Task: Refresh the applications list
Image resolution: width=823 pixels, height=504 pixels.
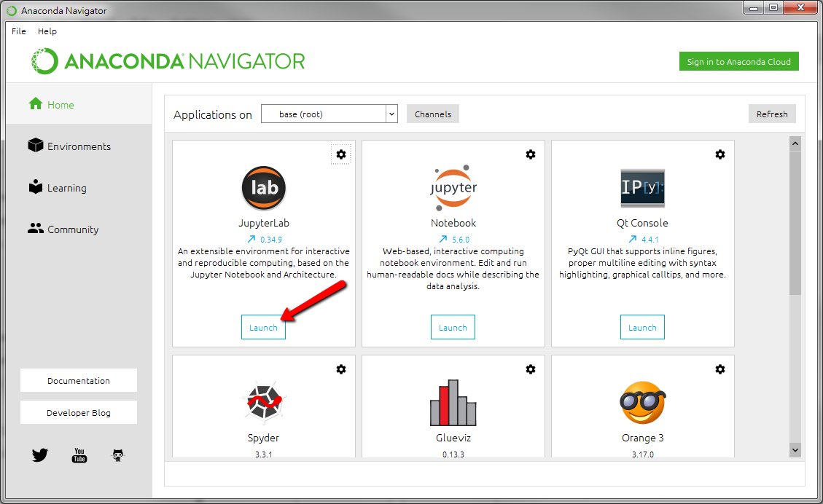Action: click(x=772, y=114)
